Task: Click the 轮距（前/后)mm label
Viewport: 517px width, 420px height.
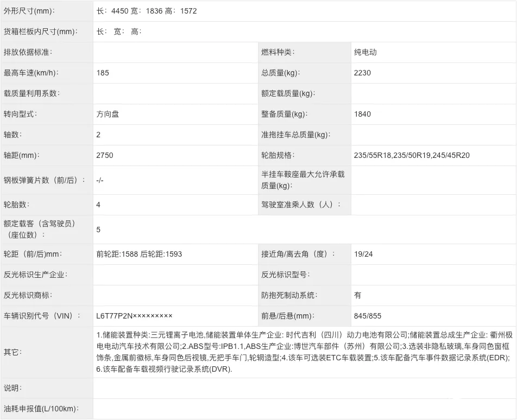Action: (x=33, y=254)
